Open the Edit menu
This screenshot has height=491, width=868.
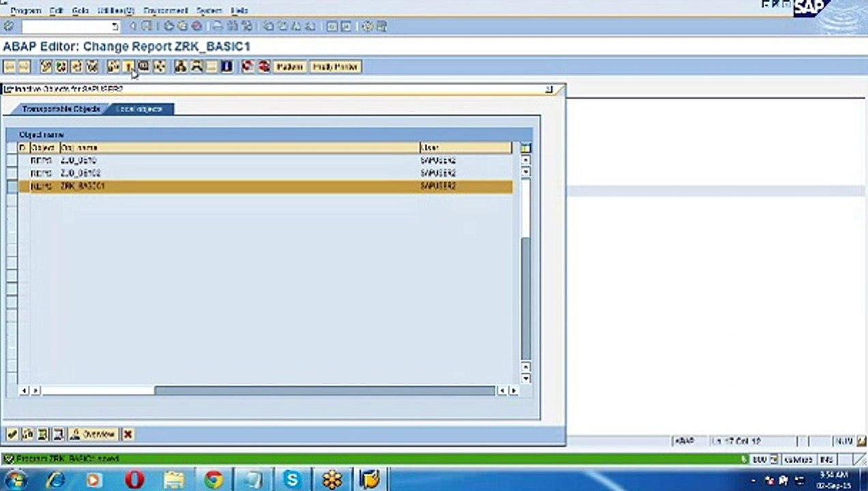[56, 11]
